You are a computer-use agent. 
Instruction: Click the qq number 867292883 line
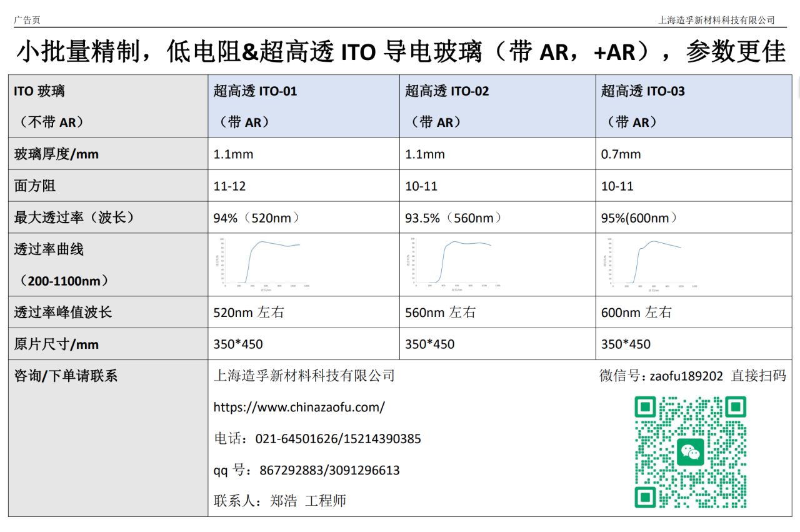click(x=306, y=470)
